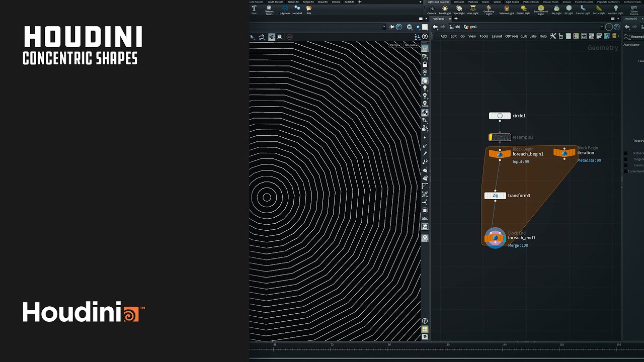Image resolution: width=644 pixels, height=362 pixels.
Task: Create a Portal Light from shelf
Action: pyautogui.click(x=599, y=10)
